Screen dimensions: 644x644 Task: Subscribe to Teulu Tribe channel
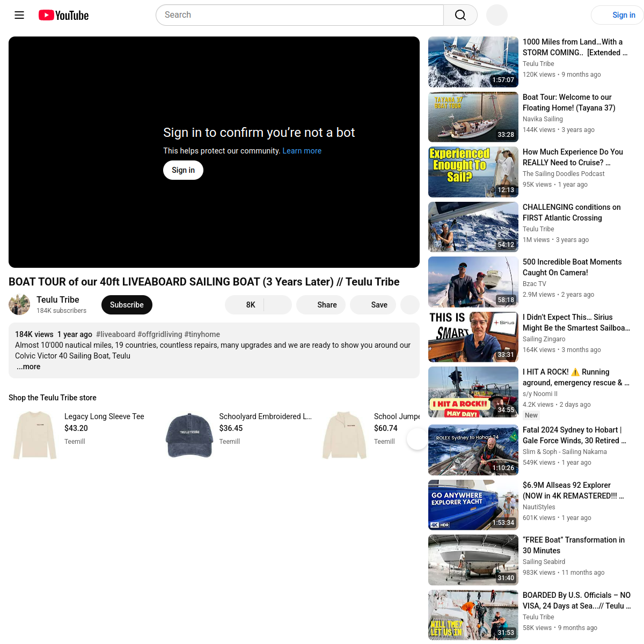click(x=127, y=305)
